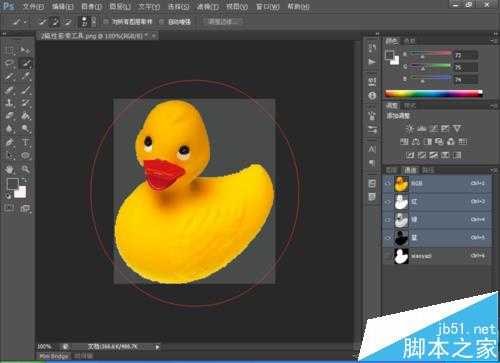
Task: Select the Horizontal Type tool
Action: point(25,142)
